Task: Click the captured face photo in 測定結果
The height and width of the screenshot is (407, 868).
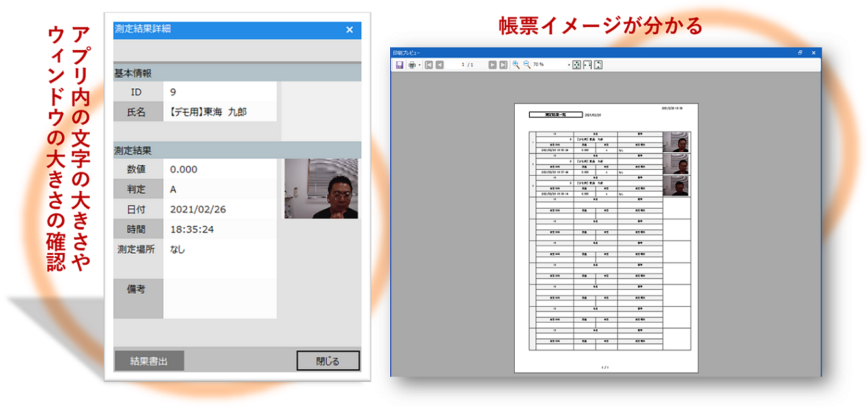Action: (x=321, y=188)
